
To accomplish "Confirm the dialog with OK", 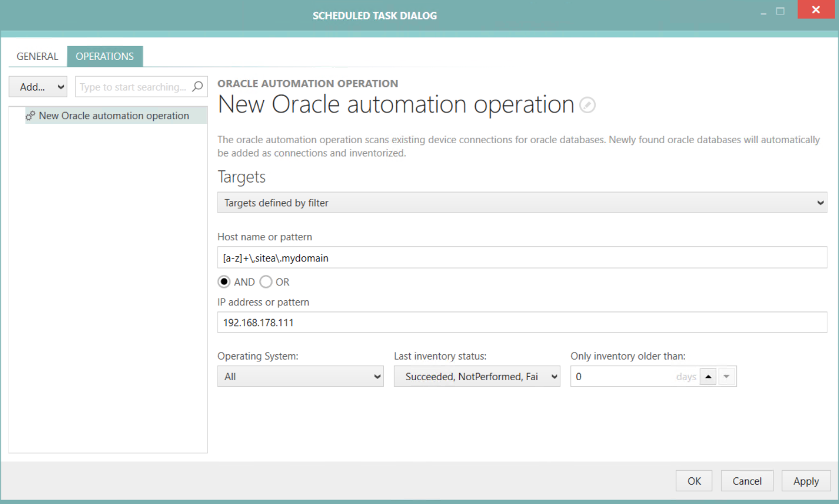I will click(694, 481).
